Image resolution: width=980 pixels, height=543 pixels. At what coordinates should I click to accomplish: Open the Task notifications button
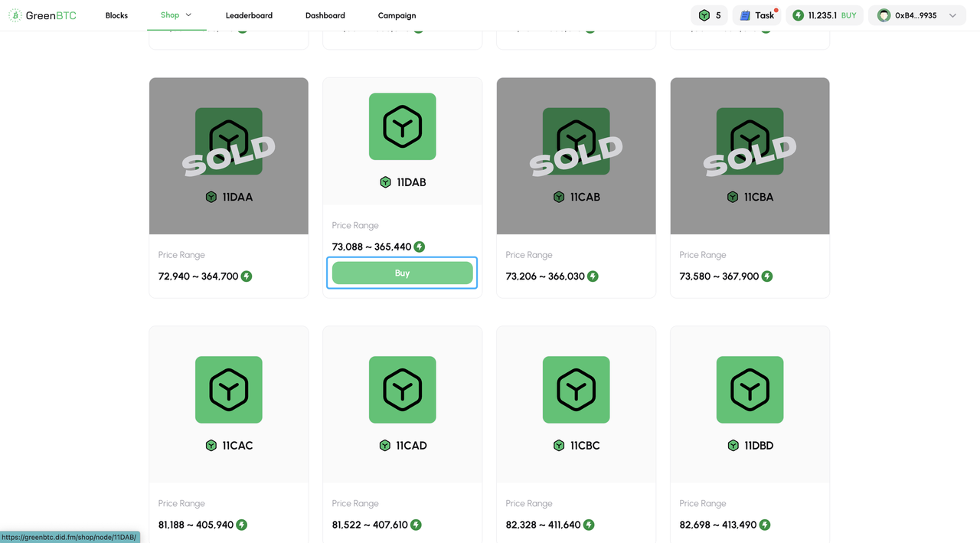756,15
